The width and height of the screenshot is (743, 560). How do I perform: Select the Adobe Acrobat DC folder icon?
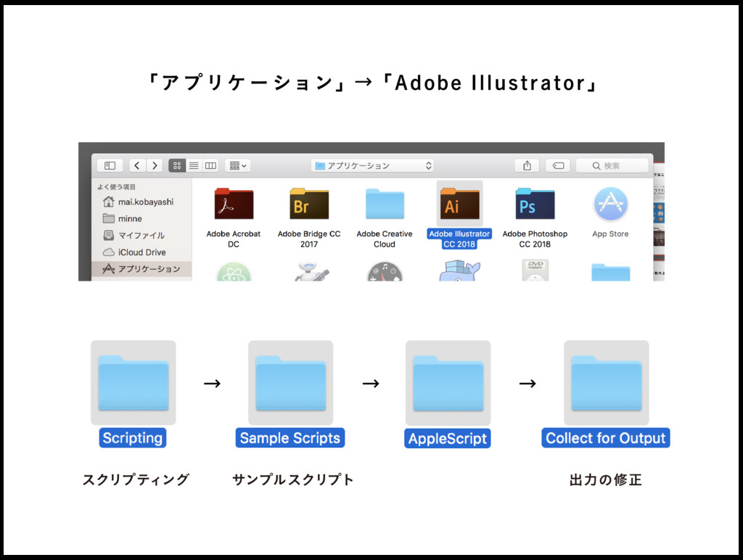pos(234,204)
